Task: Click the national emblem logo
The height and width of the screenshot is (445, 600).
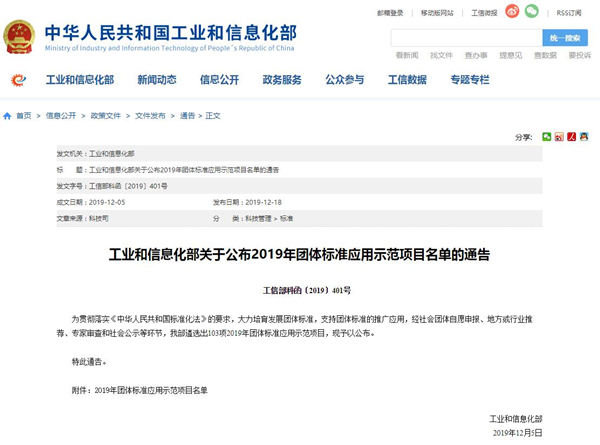Action: tap(18, 36)
